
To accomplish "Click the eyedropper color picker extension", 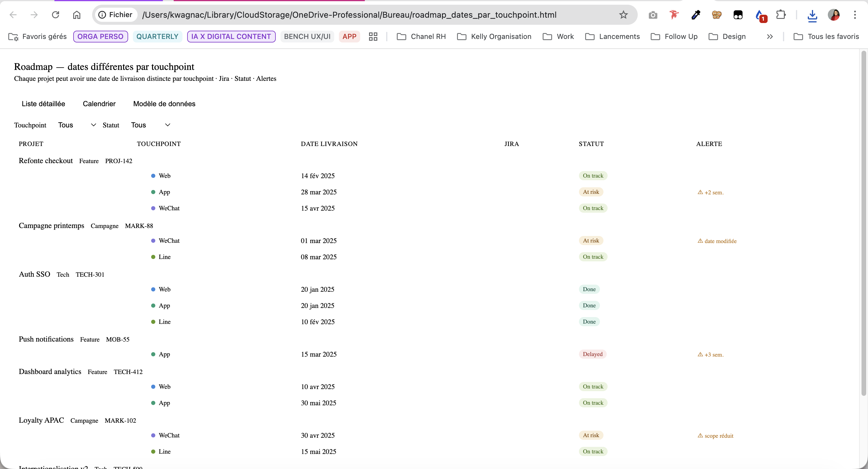I will 696,15.
